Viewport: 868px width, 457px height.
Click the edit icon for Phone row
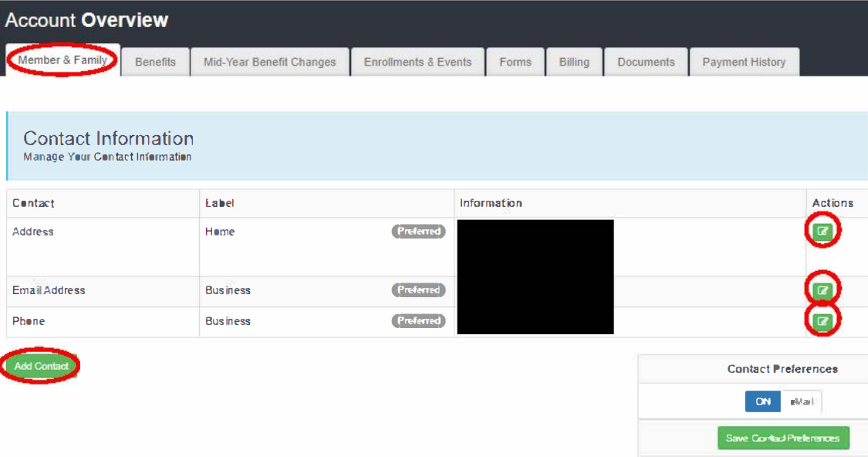(x=822, y=320)
